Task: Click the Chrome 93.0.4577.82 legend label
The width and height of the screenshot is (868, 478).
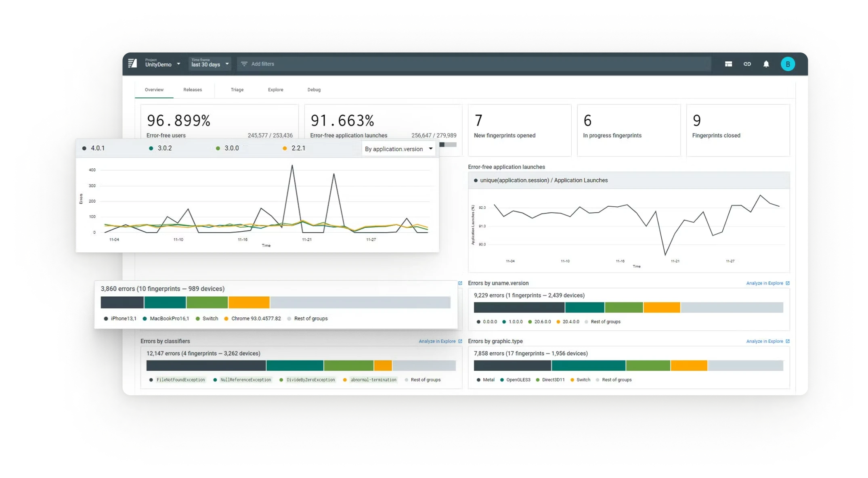Action: 256,319
